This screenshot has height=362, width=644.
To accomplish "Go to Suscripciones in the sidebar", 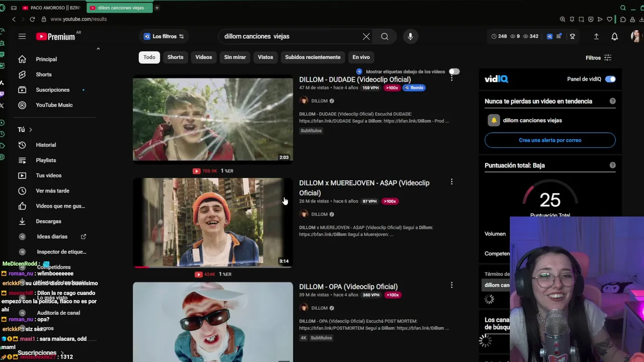I will point(52,90).
